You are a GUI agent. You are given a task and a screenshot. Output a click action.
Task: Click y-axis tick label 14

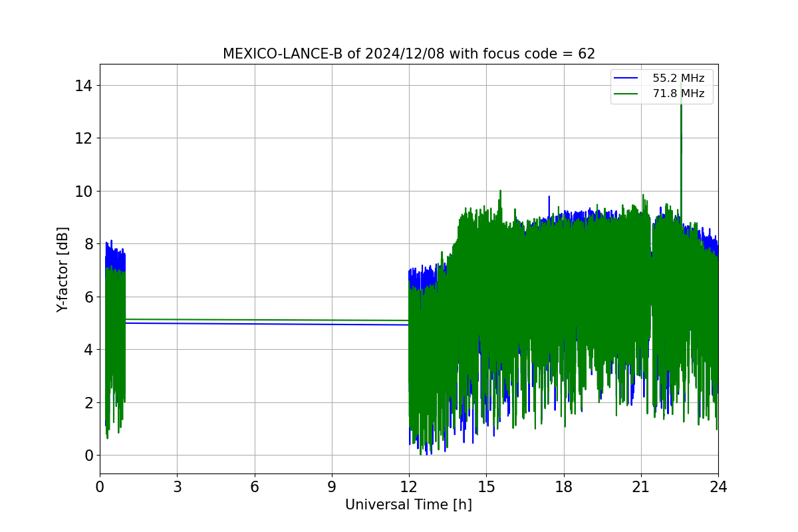coord(84,86)
